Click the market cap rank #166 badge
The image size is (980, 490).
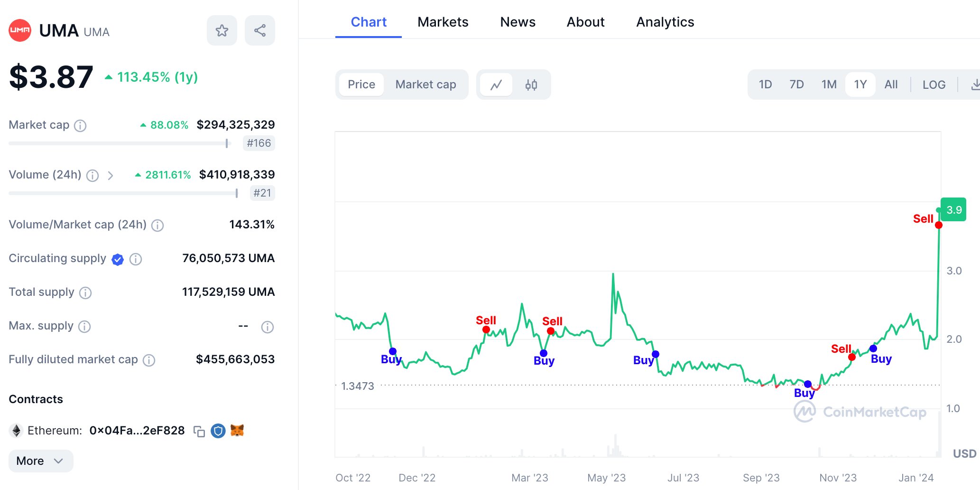pos(259,143)
